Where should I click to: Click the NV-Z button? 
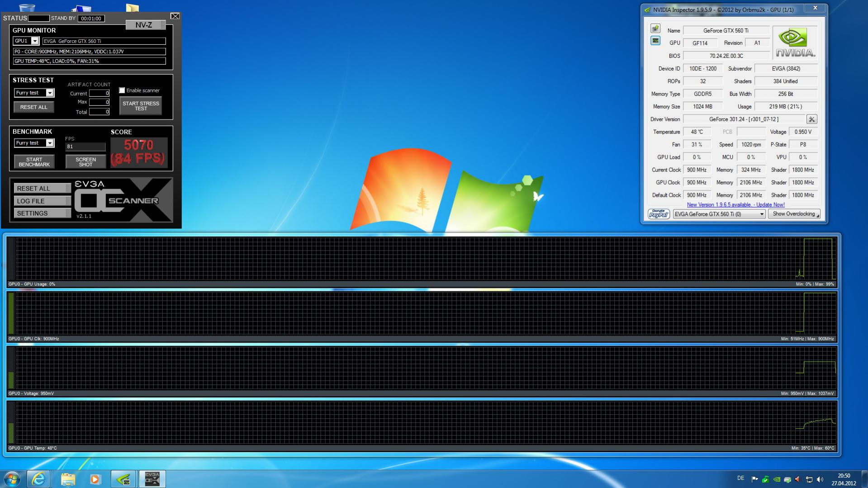pyautogui.click(x=145, y=25)
